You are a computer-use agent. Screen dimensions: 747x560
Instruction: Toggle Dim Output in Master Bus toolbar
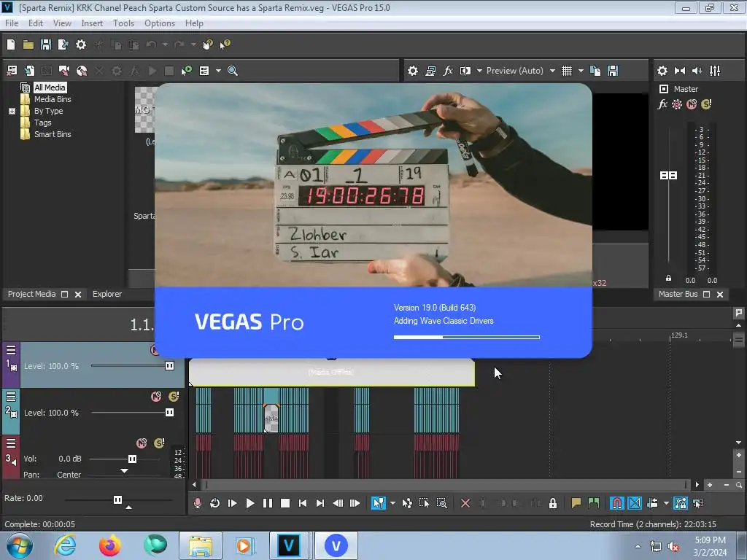point(697,71)
